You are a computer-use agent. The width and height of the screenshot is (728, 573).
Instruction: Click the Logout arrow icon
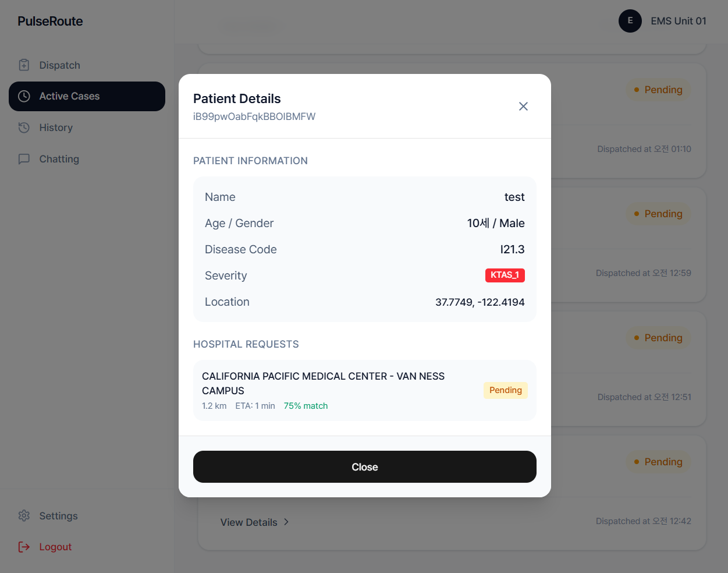click(24, 547)
